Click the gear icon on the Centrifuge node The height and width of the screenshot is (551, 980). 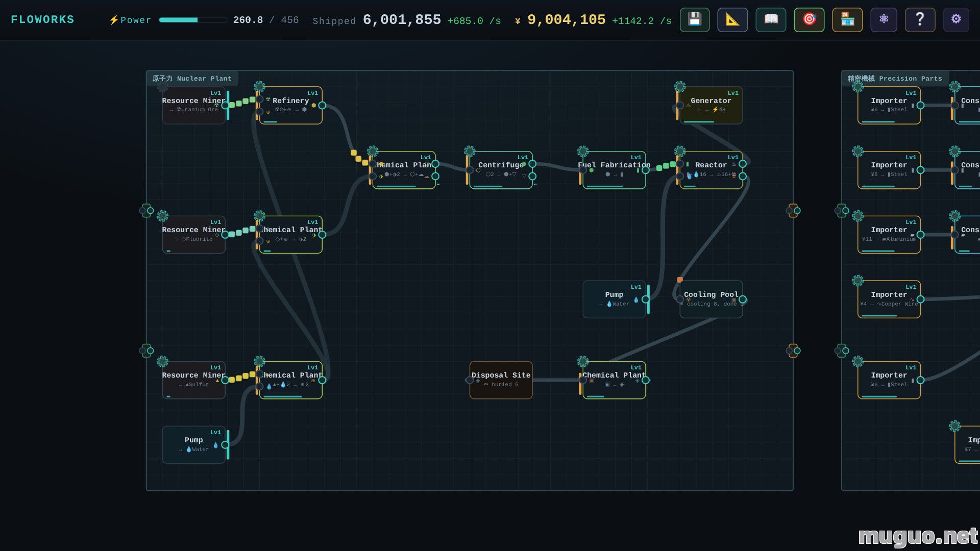(470, 151)
